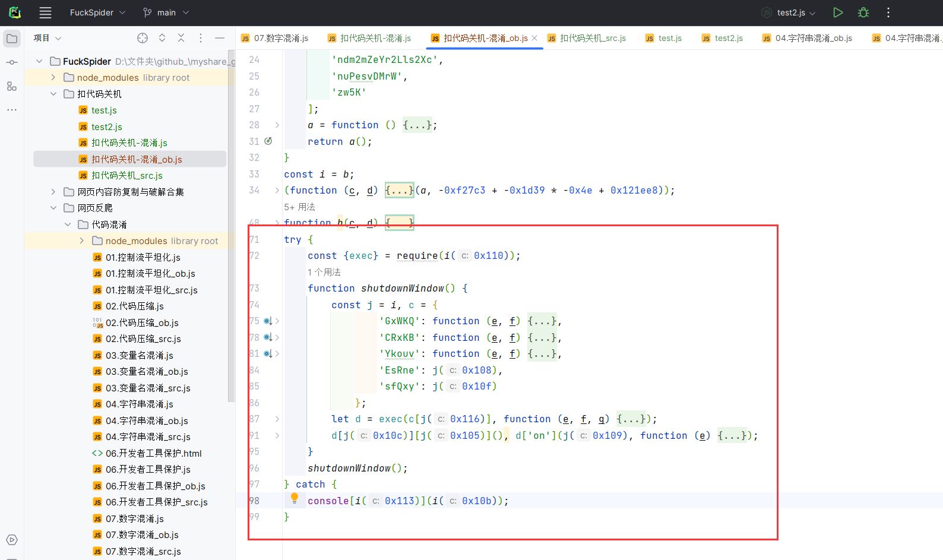Open the Services tool window icon
Screen dimensions: 943x560
tap(12, 540)
